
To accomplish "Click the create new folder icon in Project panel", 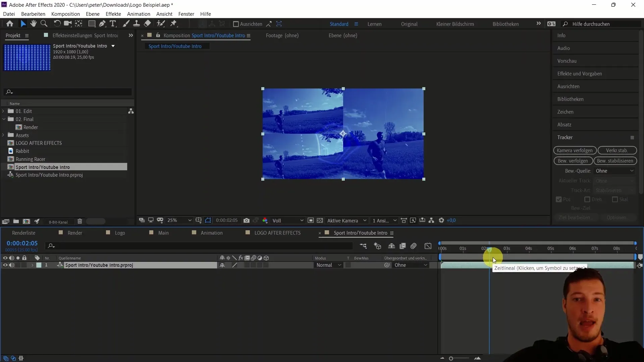I will point(16,222).
